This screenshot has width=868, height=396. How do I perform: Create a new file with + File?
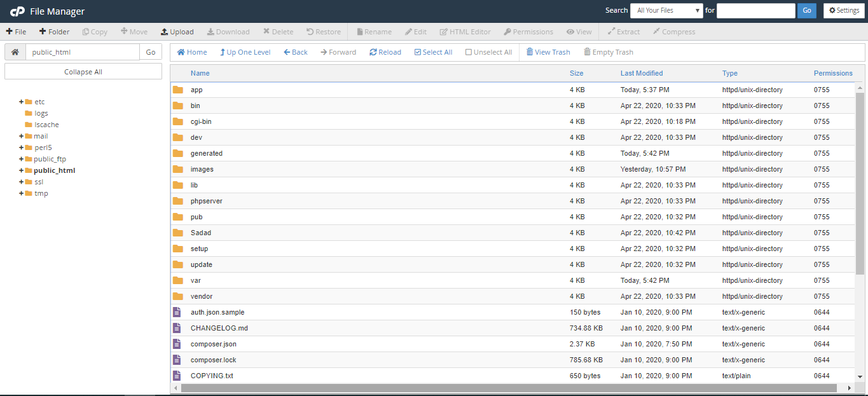pos(17,32)
